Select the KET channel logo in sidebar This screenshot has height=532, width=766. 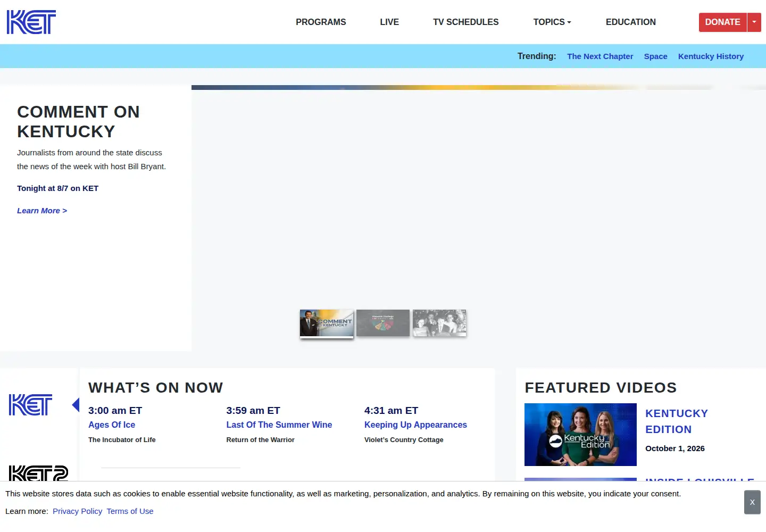pyautogui.click(x=31, y=405)
